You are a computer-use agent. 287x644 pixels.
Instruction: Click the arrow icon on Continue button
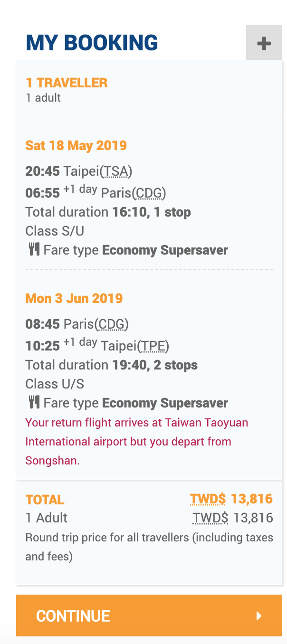[259, 616]
